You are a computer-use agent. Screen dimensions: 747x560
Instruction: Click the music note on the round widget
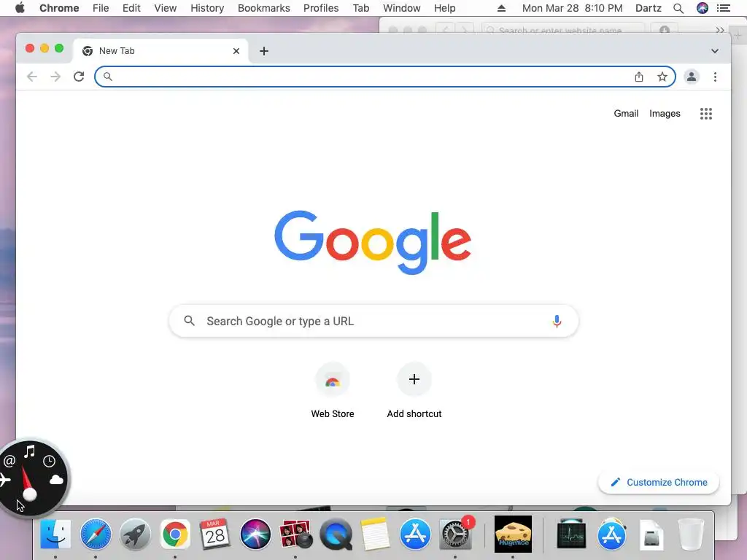29,451
